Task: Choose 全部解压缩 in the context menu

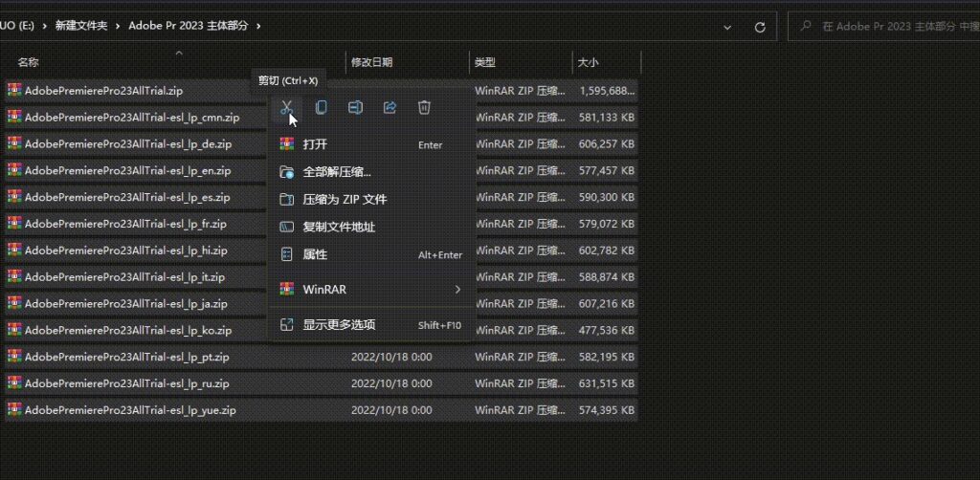Action: point(371,172)
